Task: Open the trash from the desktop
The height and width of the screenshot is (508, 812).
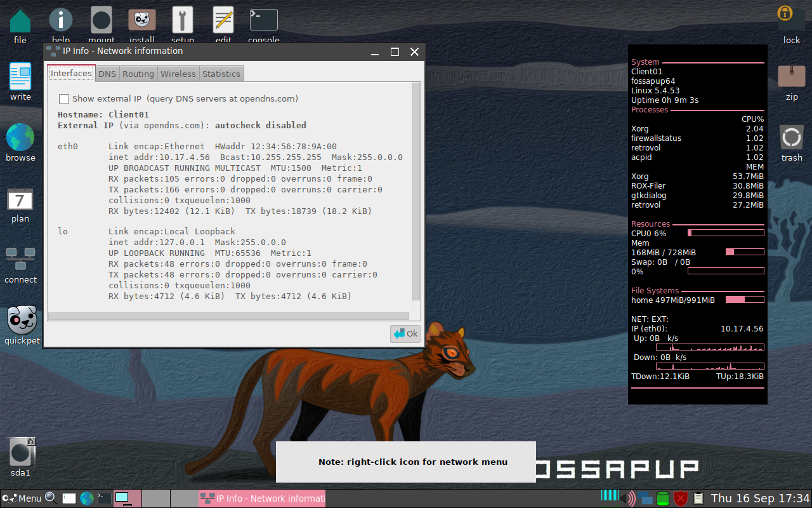Action: (791, 137)
